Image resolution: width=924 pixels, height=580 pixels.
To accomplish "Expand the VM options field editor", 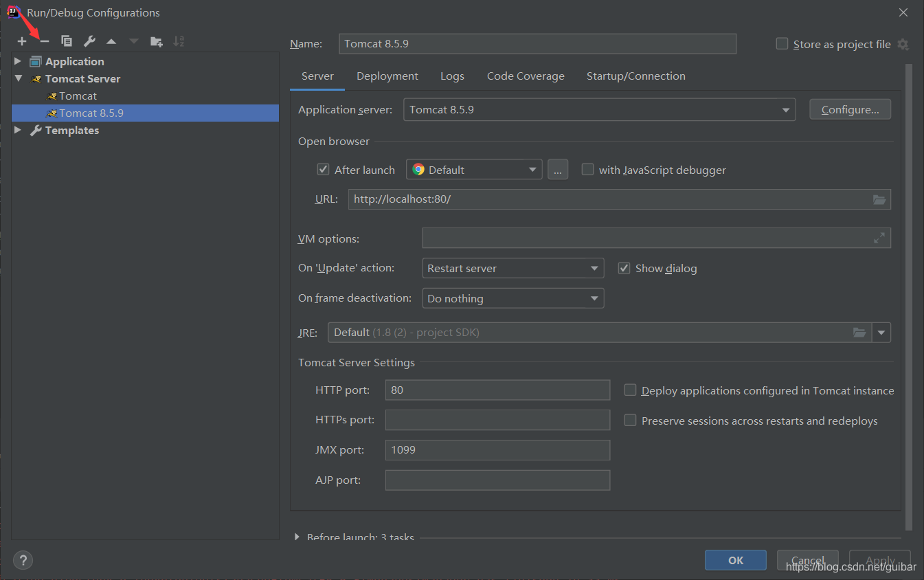I will point(879,238).
